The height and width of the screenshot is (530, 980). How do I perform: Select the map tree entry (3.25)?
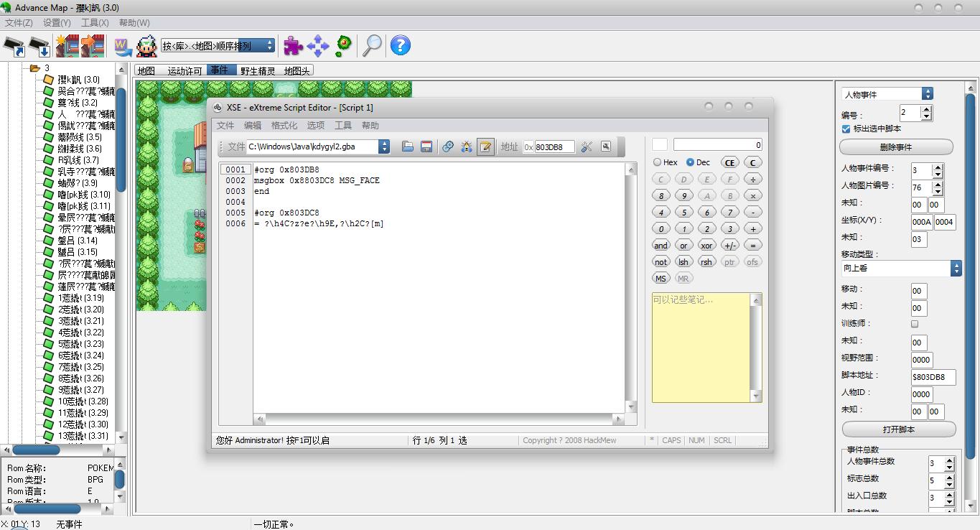pos(81,367)
